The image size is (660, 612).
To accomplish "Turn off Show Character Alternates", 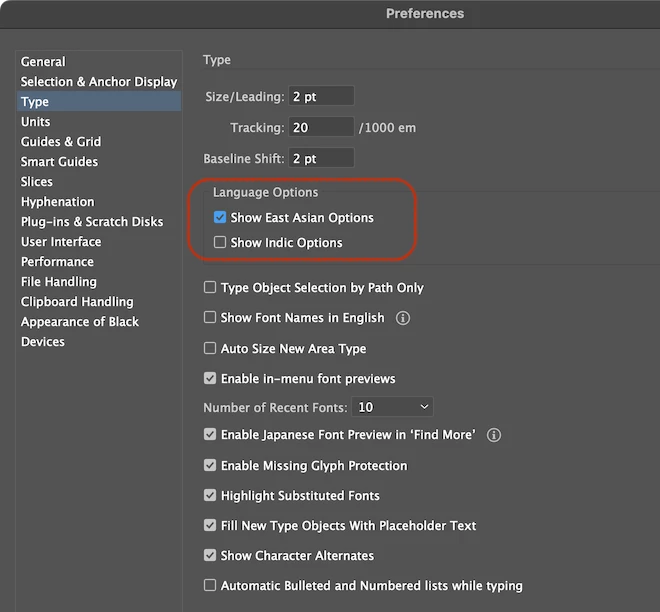I will 210,556.
